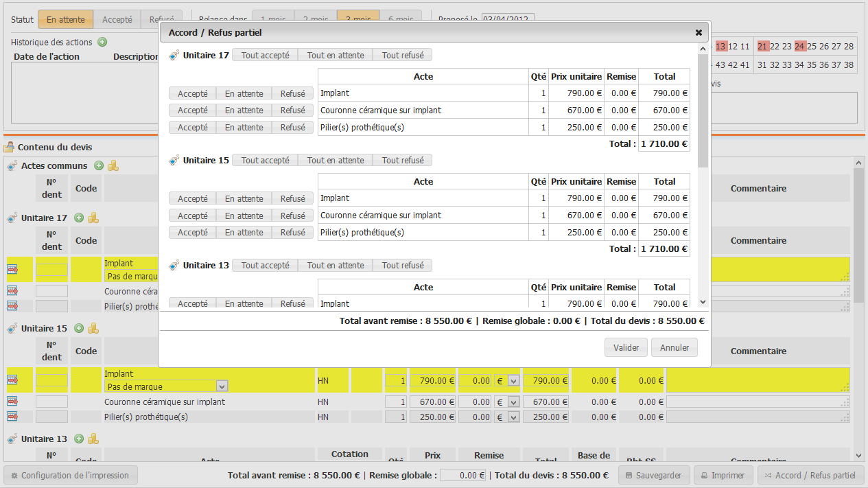Click the coins icon next to Unitaire 13 heading
Image resolution: width=868 pixels, height=488 pixels.
coord(93,439)
